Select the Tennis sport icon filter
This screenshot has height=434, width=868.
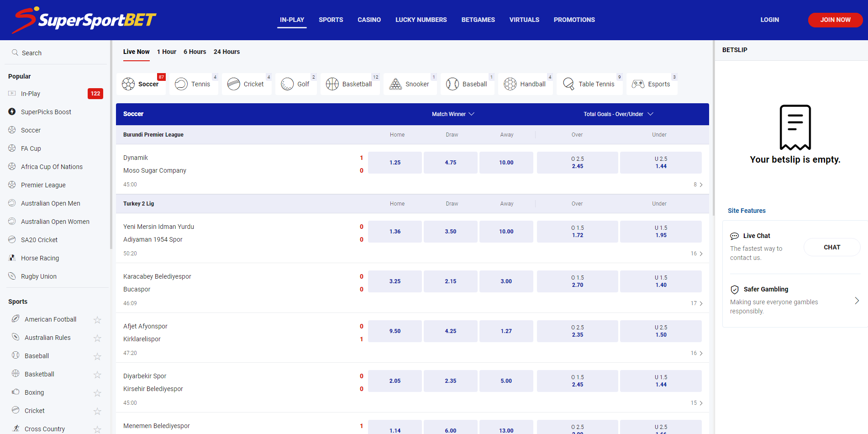(194, 84)
